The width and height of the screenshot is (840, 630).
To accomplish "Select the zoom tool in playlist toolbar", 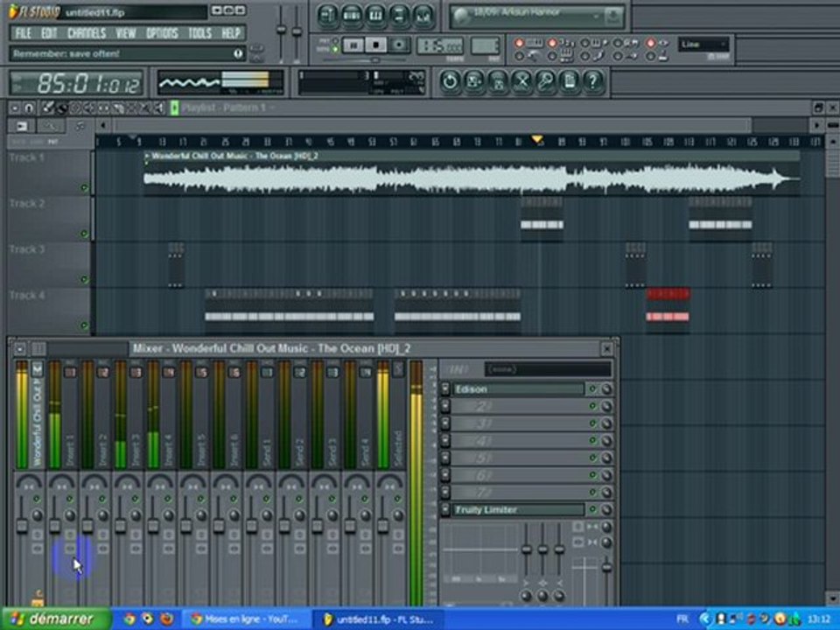I will click(x=145, y=108).
